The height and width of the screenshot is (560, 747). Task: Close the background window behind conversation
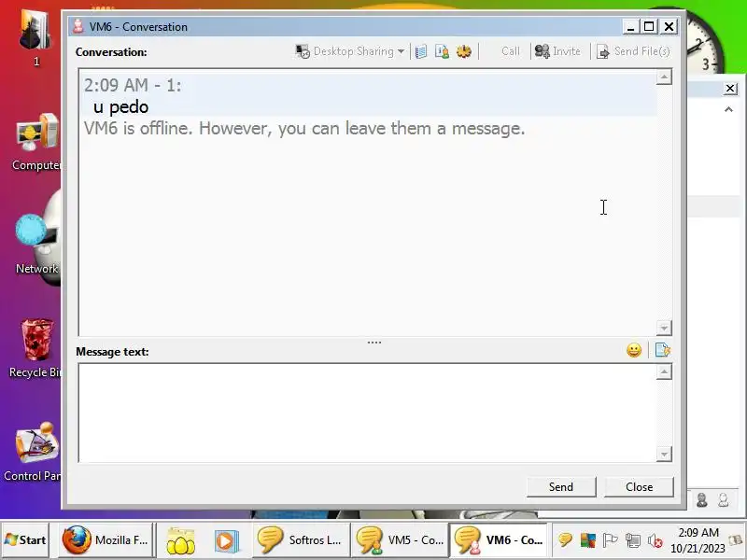[730, 89]
